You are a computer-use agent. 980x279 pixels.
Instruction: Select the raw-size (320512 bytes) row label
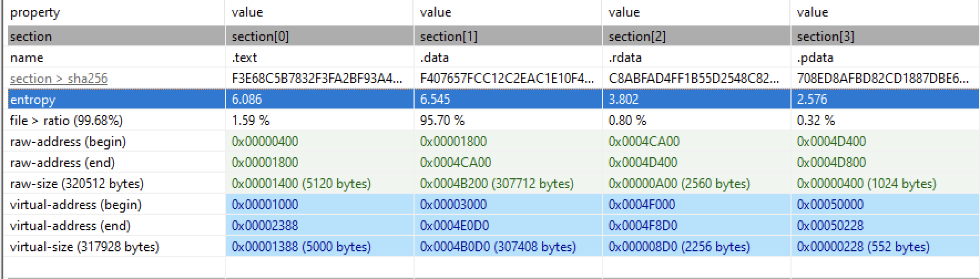77,184
